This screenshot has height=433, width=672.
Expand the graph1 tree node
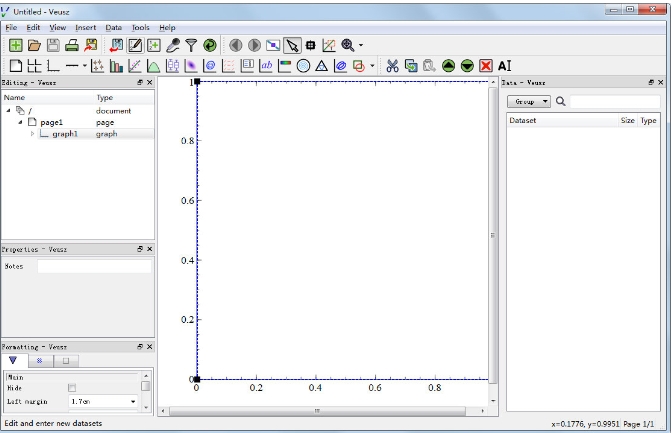coord(32,134)
